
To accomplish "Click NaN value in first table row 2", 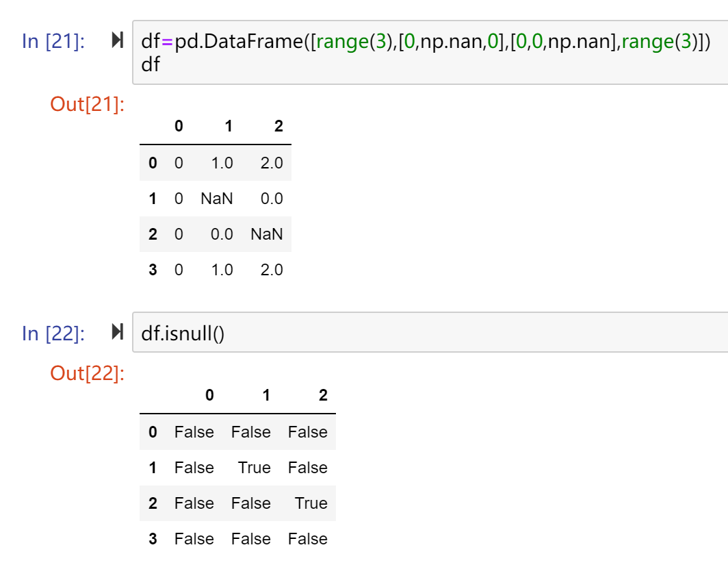I will point(267,234).
